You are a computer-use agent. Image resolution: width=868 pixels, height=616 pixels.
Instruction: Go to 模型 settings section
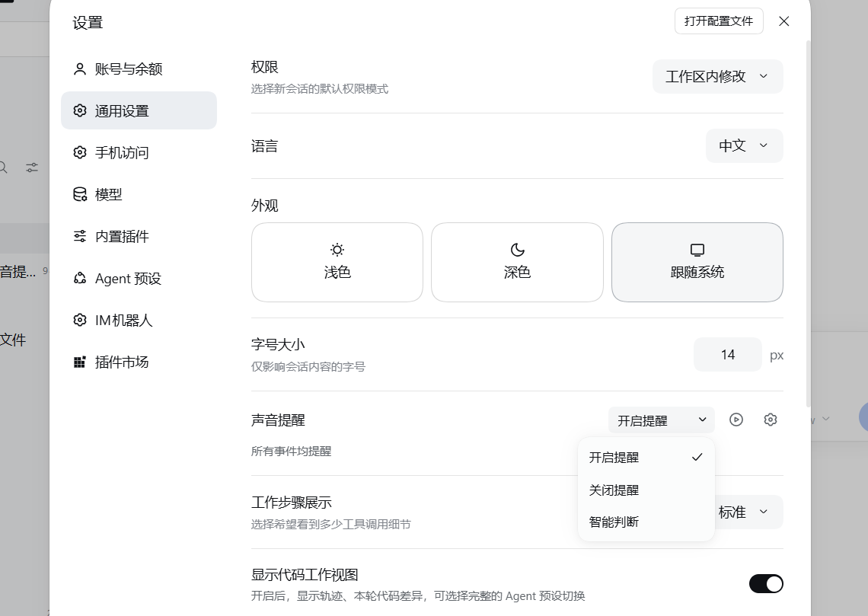click(x=139, y=194)
